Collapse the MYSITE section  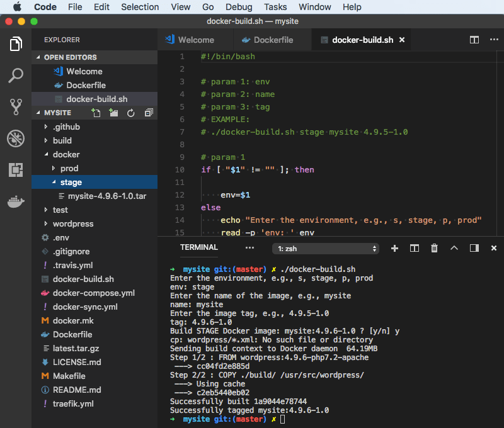pyautogui.click(x=57, y=113)
